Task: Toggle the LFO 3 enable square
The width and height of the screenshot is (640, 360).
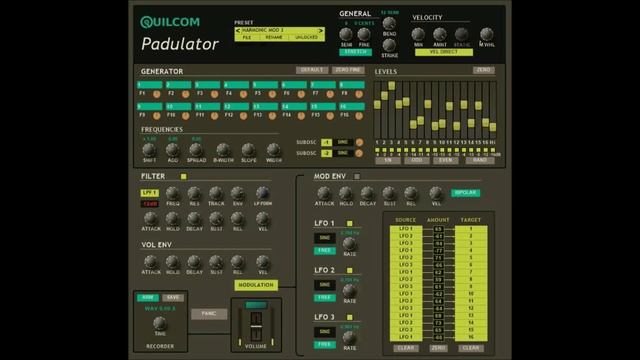Action: tap(349, 317)
